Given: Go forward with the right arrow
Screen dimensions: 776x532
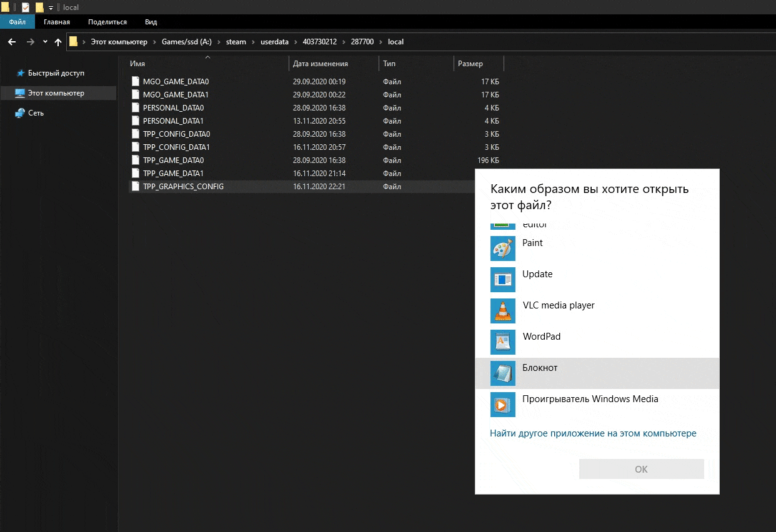Looking at the screenshot, I should coord(31,42).
